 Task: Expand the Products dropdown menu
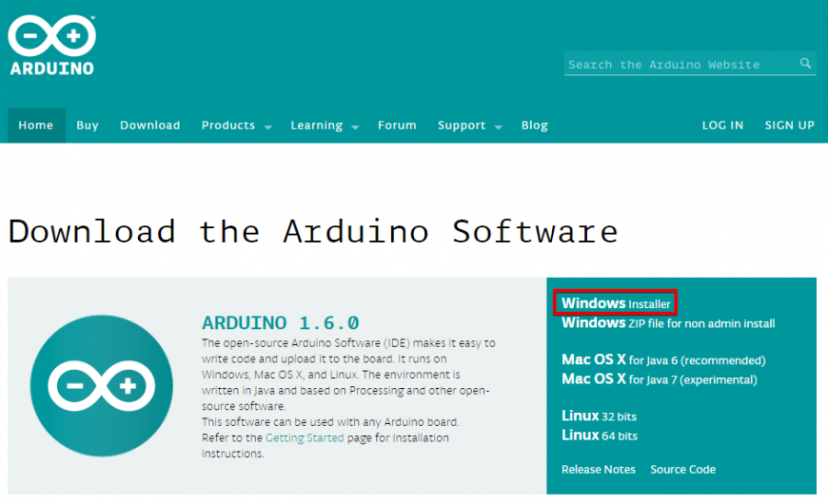(236, 126)
